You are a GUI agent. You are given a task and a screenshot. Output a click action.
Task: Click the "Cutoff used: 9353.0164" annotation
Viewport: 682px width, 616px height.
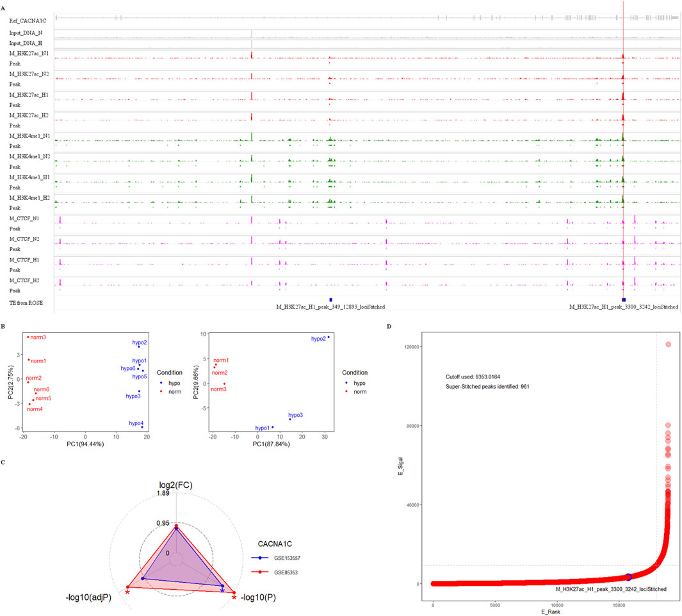click(x=473, y=377)
